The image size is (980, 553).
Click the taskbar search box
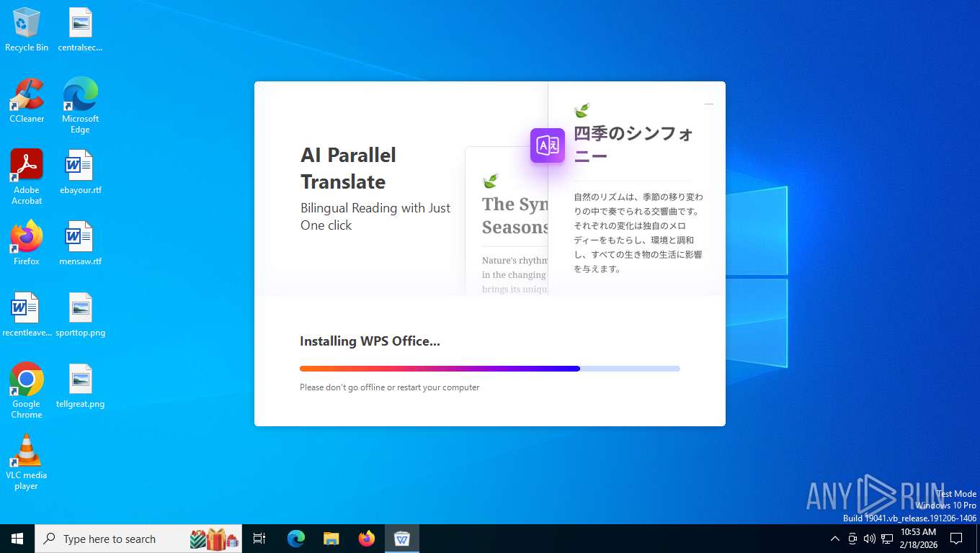pos(138,539)
